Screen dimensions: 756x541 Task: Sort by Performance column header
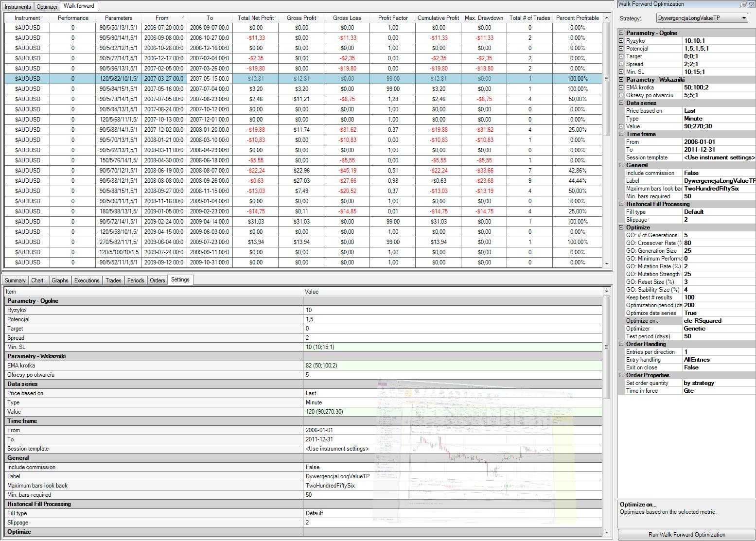tap(73, 18)
